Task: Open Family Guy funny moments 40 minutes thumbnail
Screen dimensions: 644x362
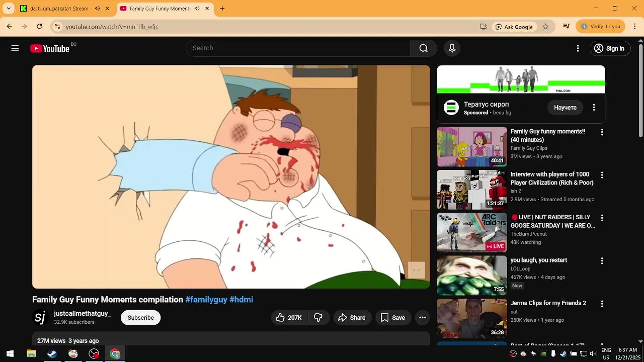Action: (471, 146)
